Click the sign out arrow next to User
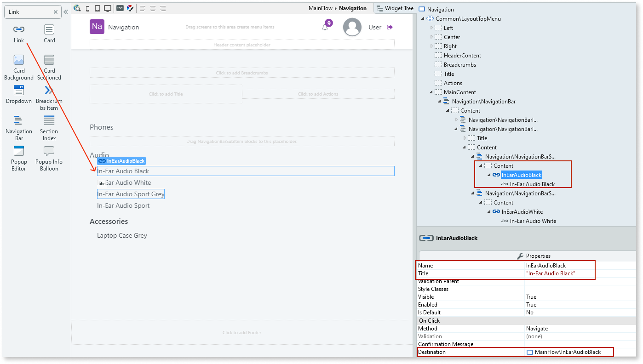 (x=389, y=27)
